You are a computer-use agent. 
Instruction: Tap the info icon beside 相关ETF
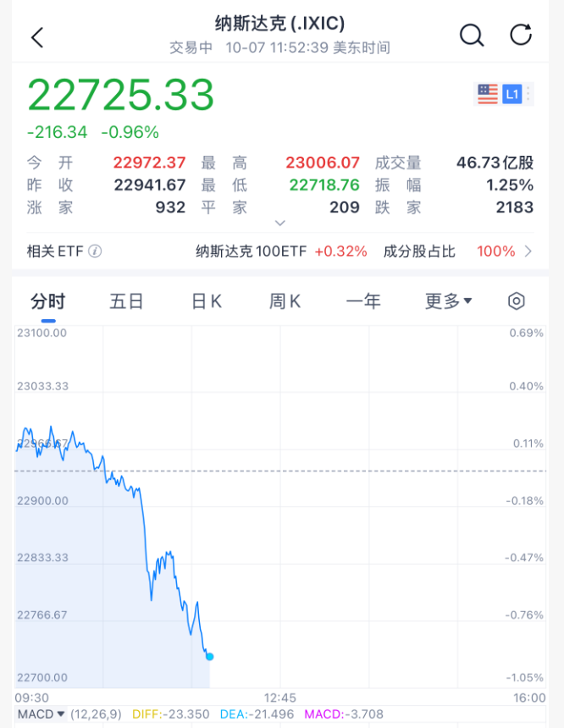(96, 251)
